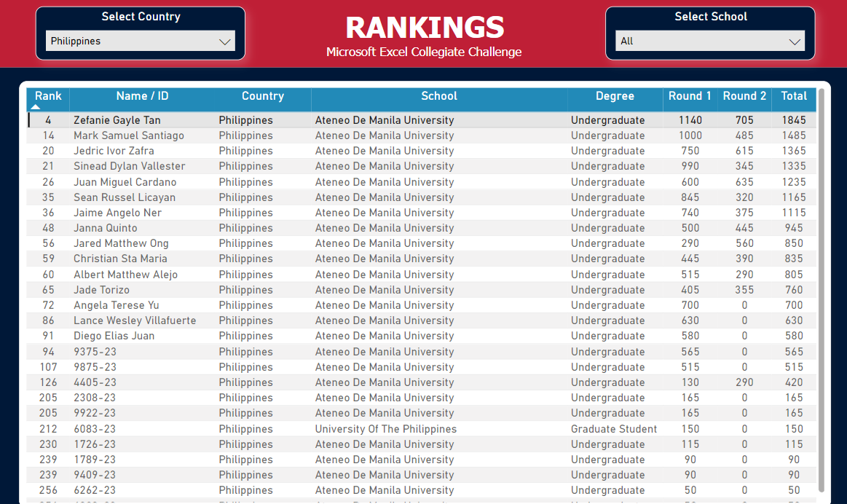The height and width of the screenshot is (504, 847).
Task: Sort by Round 2 scores
Action: pos(744,96)
